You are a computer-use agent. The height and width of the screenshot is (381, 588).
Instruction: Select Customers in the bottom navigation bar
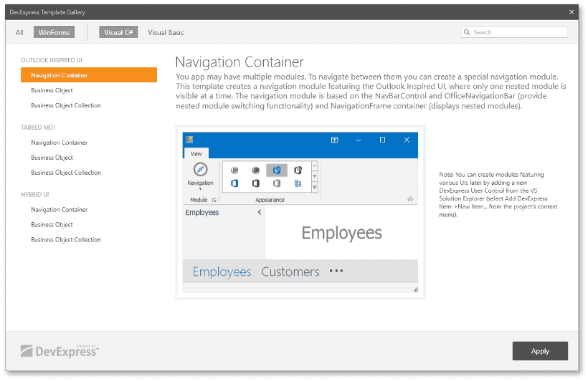pos(290,271)
